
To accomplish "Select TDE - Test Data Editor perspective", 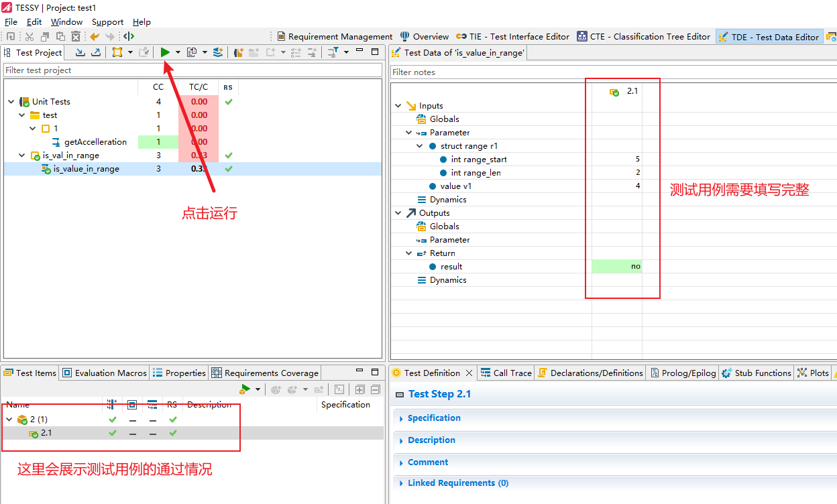I will pos(769,37).
